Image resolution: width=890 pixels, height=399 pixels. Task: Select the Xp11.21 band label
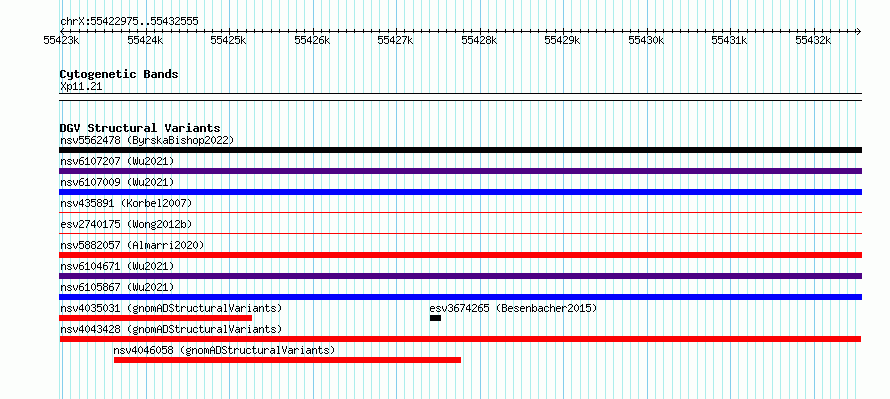[81, 87]
